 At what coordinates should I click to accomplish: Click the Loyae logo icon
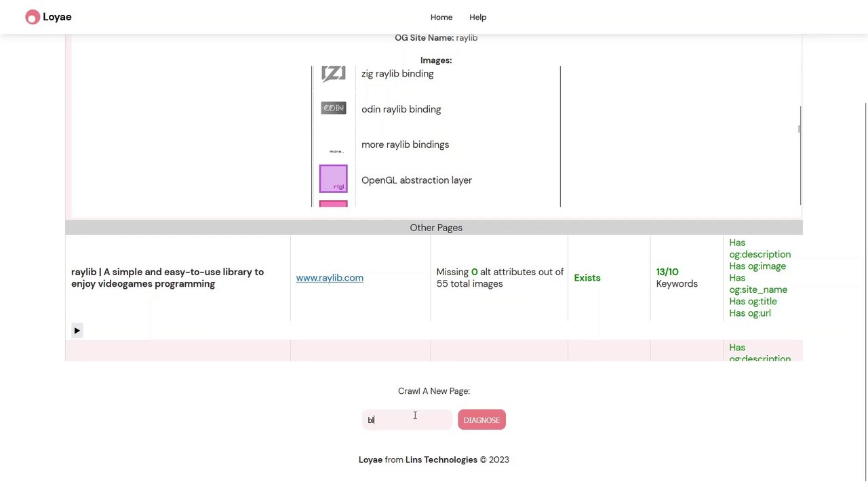[x=33, y=18]
